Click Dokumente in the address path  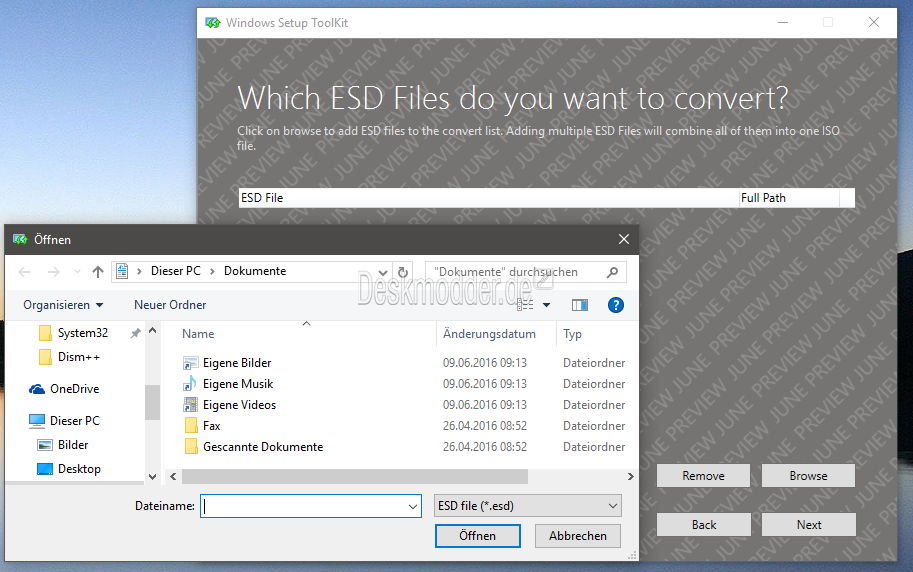[255, 271]
